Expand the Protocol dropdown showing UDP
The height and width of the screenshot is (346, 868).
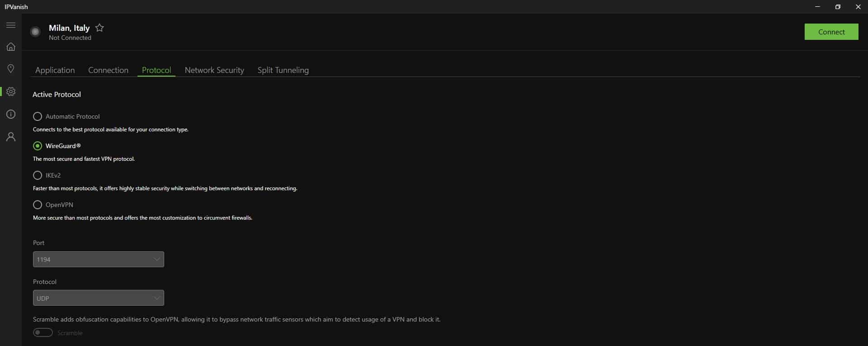(99, 298)
